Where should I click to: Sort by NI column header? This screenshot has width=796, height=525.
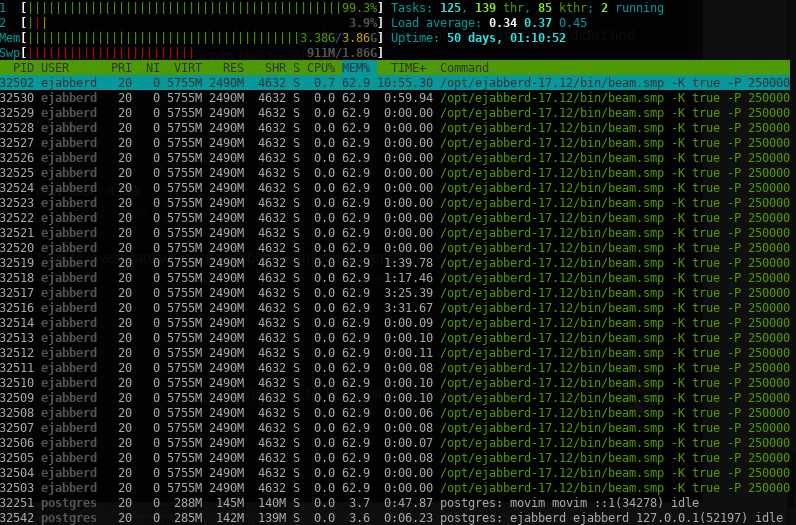click(153, 68)
